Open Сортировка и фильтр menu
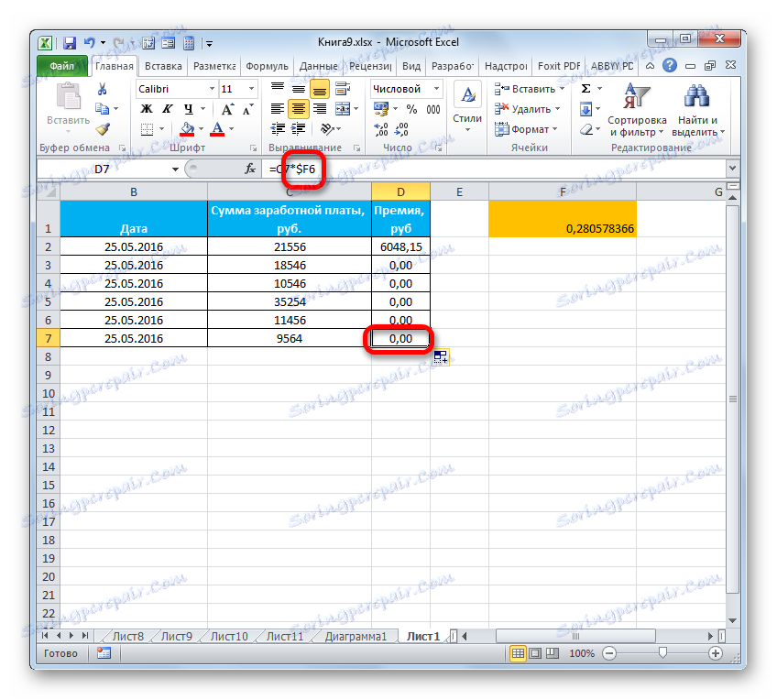 (x=637, y=110)
